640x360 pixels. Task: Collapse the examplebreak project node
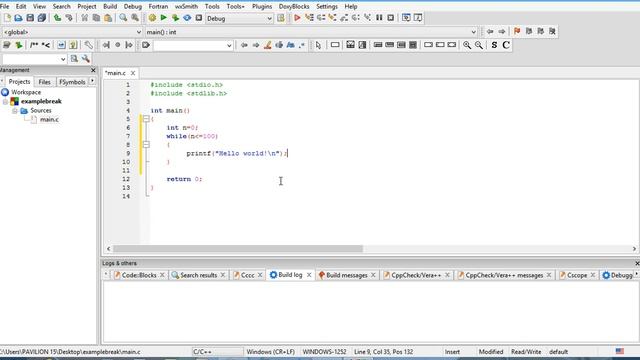(5, 101)
